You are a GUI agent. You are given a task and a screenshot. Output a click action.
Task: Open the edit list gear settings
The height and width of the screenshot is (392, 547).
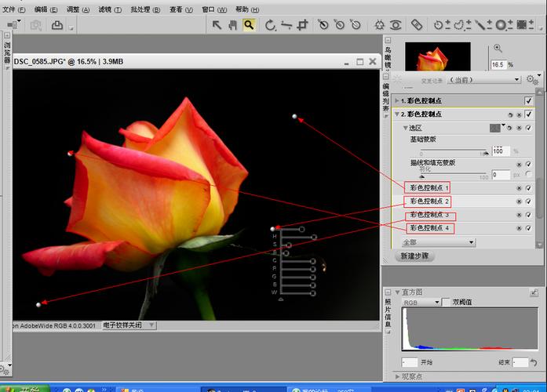click(x=531, y=80)
